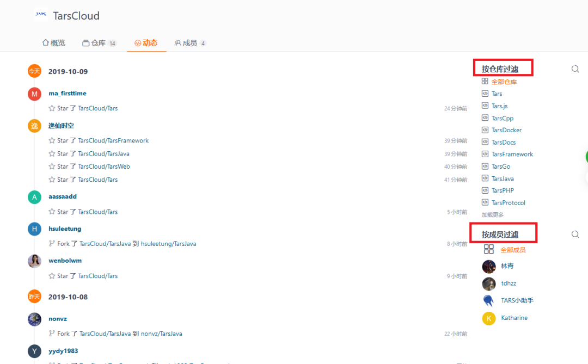
Task: Switch to the 概览 tab
Action: [x=53, y=43]
